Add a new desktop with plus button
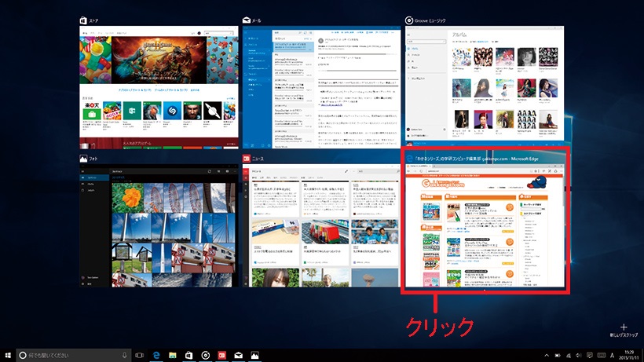This screenshot has width=644, height=362. 624,327
